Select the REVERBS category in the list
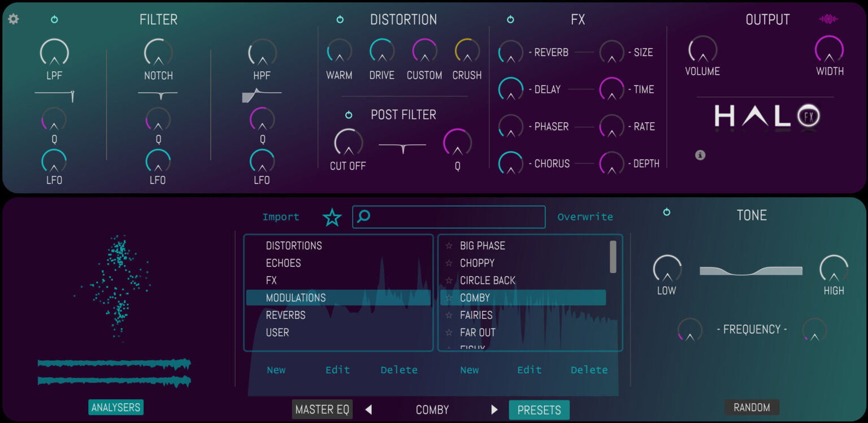The image size is (868, 423). [x=285, y=314]
